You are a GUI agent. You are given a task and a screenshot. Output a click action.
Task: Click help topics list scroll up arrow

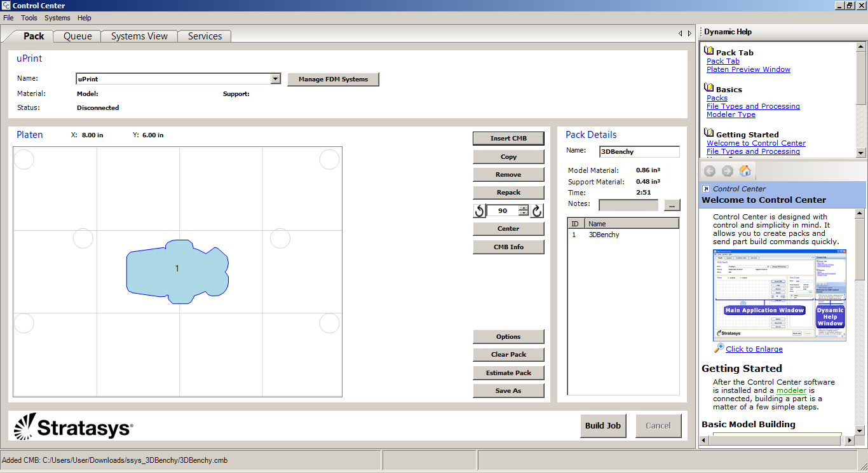pyautogui.click(x=861, y=46)
